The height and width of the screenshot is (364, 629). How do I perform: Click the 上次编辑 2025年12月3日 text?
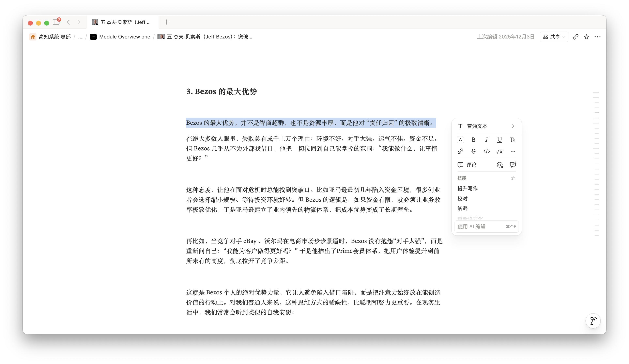point(506,37)
